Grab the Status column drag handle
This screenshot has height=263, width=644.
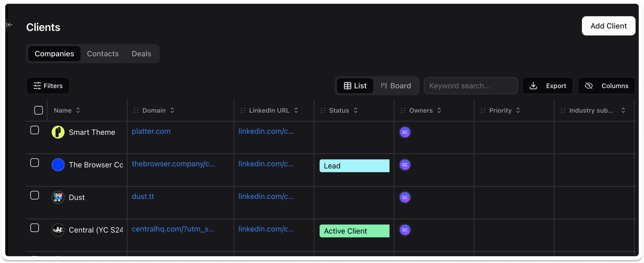coord(323,111)
